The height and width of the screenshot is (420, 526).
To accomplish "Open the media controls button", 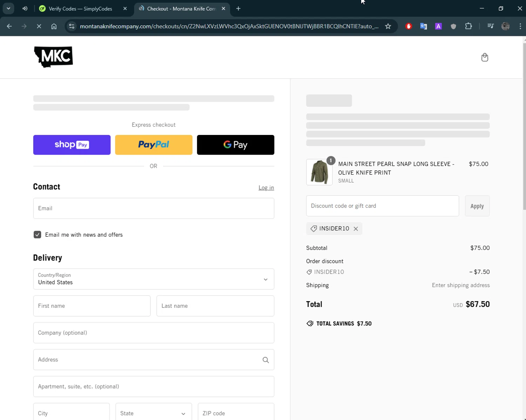I will point(491,26).
